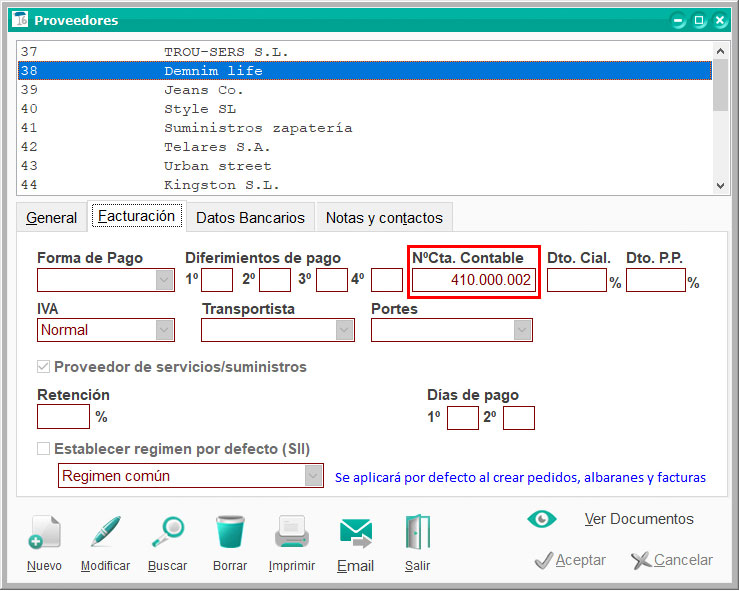
Task: Click the 2º Diferimientos de pago field
Action: tap(275, 280)
